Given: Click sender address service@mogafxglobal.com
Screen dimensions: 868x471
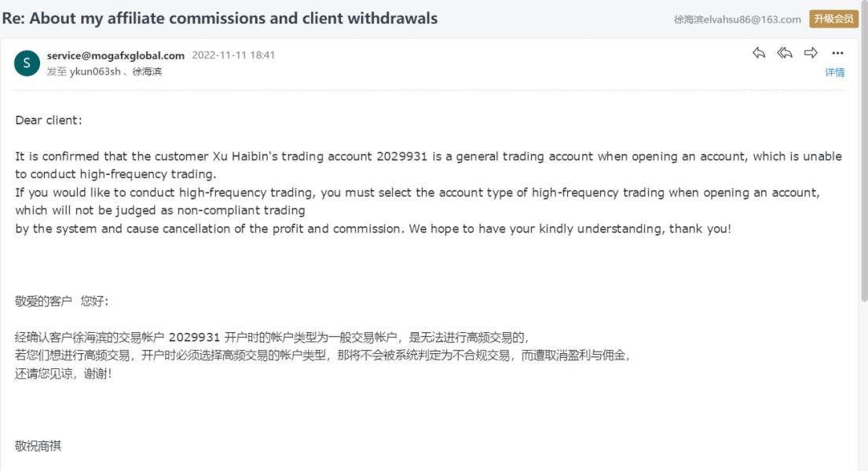Looking at the screenshot, I should pyautogui.click(x=115, y=55).
